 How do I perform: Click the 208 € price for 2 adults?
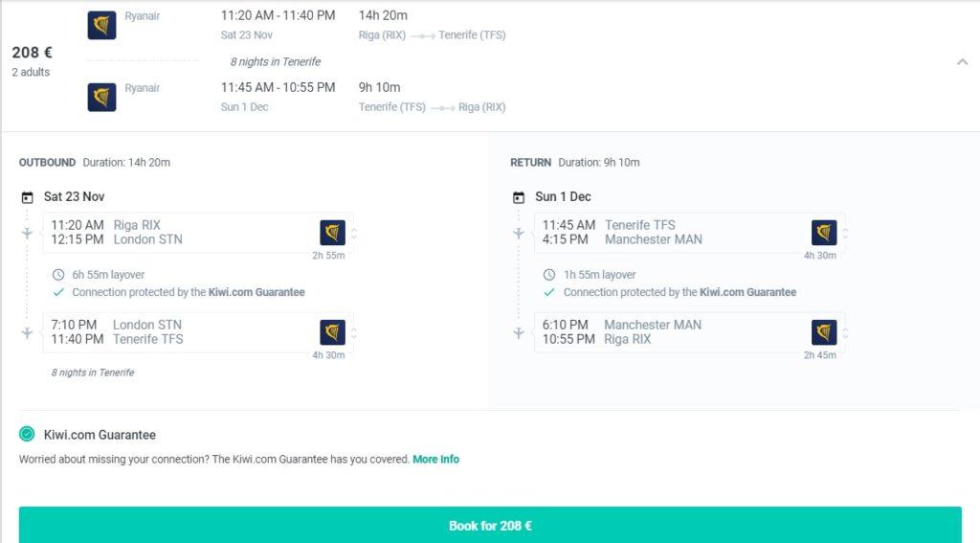click(x=32, y=53)
